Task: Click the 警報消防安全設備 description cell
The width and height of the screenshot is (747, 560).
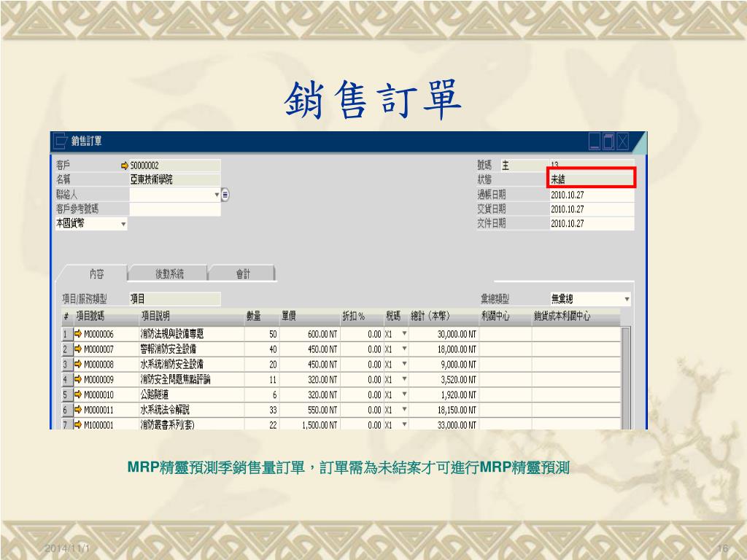Action: coord(192,349)
